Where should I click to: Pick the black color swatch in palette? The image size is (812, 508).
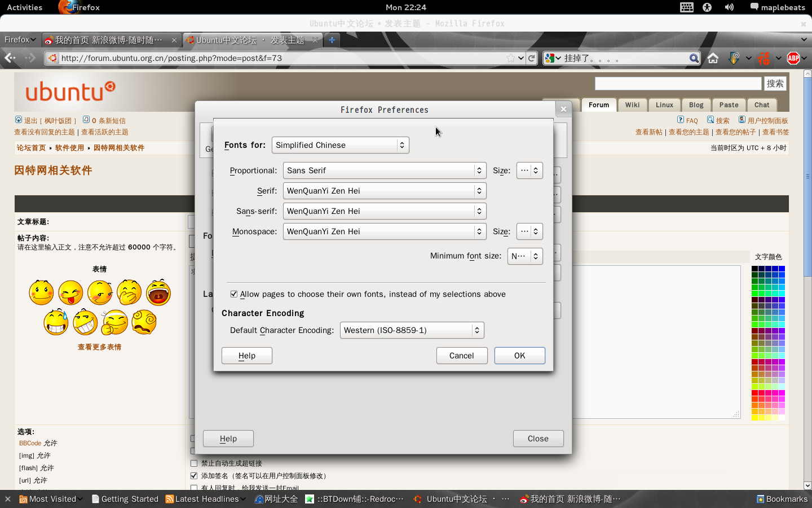(x=754, y=269)
